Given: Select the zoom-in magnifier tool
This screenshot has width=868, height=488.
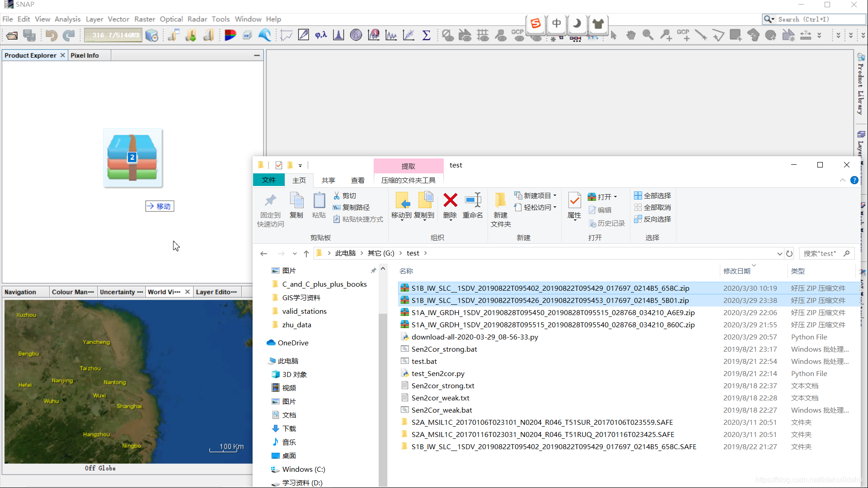Looking at the screenshot, I should click(648, 35).
